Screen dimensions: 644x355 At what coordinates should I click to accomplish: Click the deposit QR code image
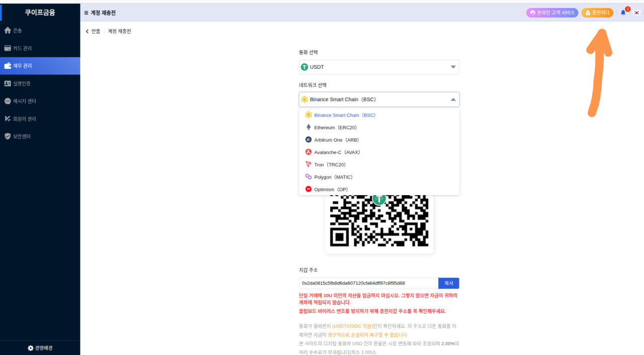[379, 221]
